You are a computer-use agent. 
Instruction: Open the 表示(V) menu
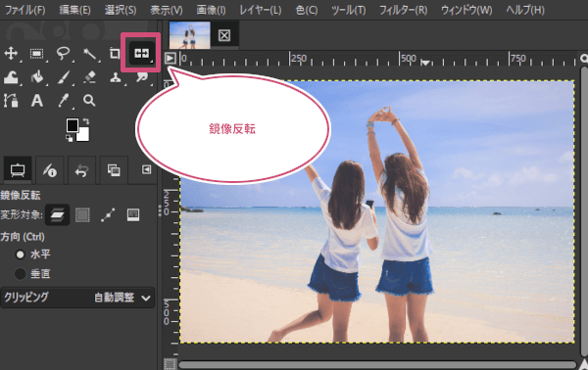[x=167, y=10]
